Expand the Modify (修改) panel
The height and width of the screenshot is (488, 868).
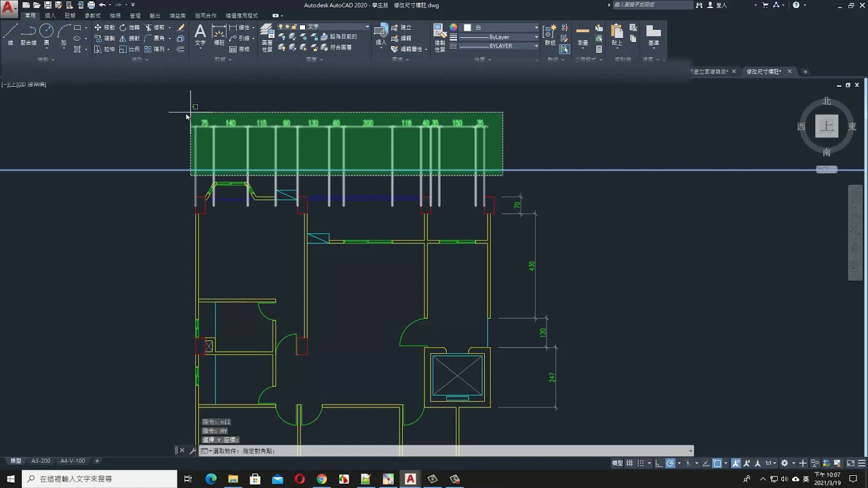pos(139,60)
